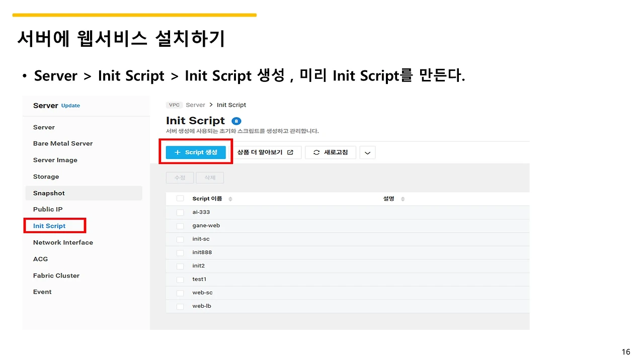Open ACG in sidebar
644x362 pixels.
tap(40, 259)
